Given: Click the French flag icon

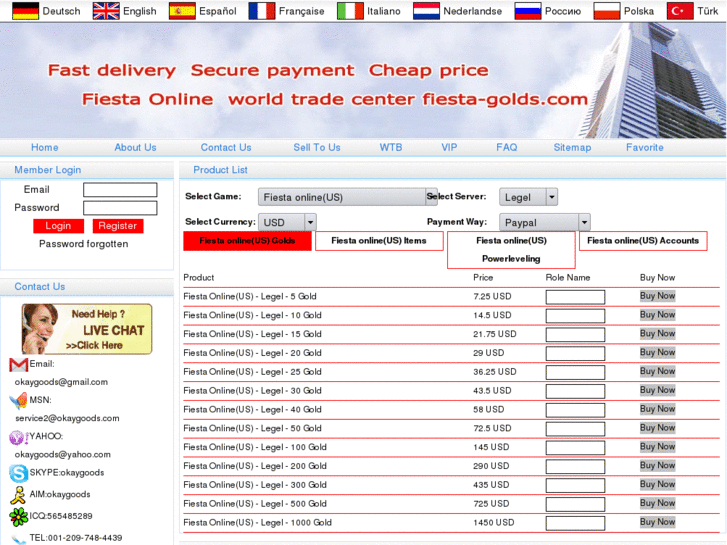Looking at the screenshot, I should 262,11.
